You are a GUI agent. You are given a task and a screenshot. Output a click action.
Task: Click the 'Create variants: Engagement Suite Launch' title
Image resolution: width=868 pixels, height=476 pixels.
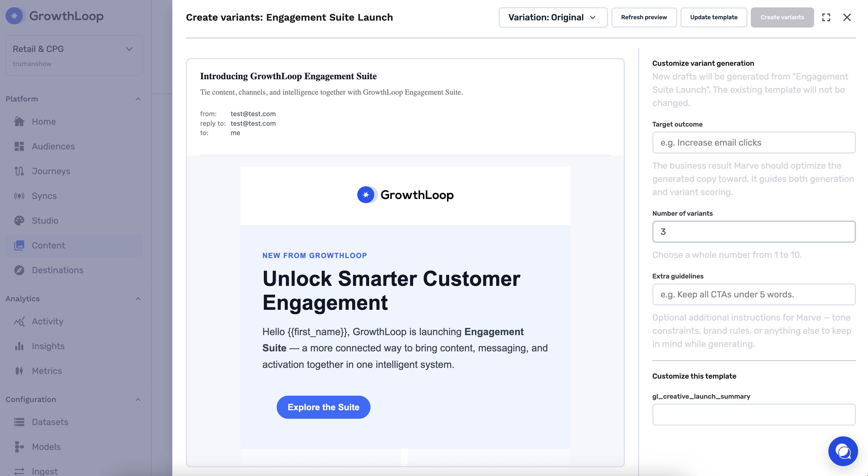289,17
